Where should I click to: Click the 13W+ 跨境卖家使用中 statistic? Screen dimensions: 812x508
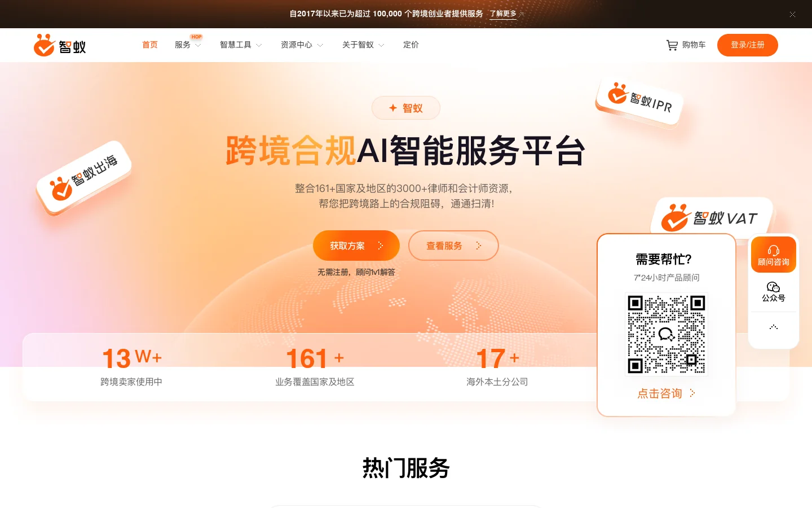(131, 367)
